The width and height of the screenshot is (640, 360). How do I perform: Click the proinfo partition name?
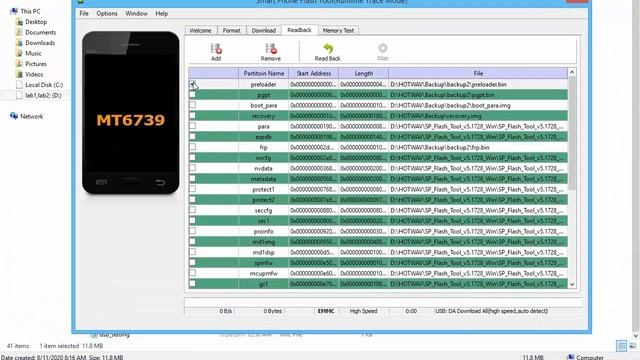click(264, 231)
